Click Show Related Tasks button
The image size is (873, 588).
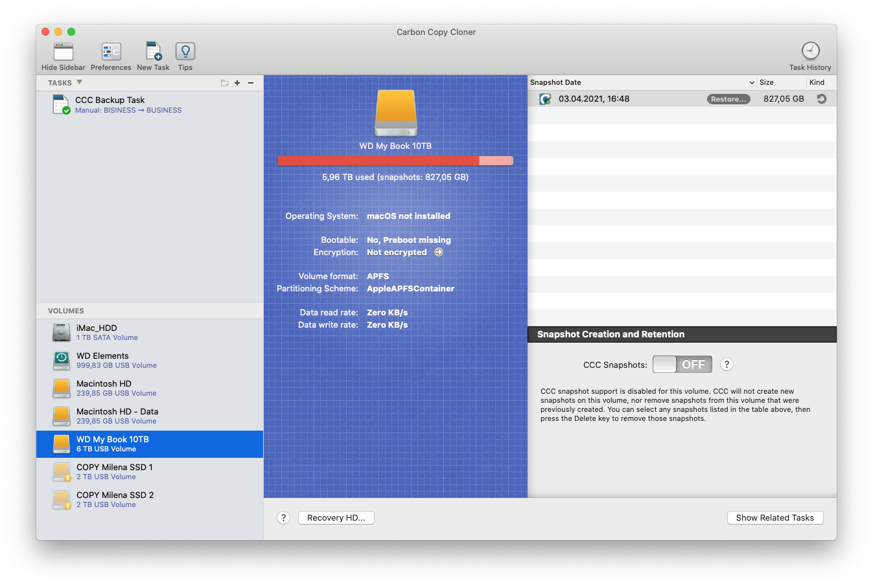click(775, 518)
